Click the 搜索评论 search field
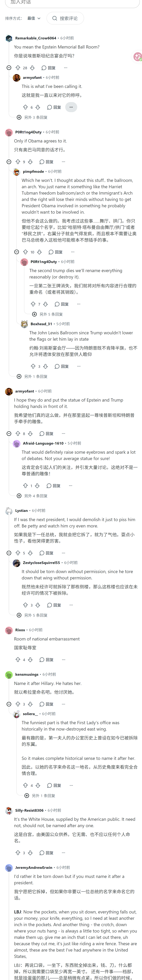 [65, 18]
